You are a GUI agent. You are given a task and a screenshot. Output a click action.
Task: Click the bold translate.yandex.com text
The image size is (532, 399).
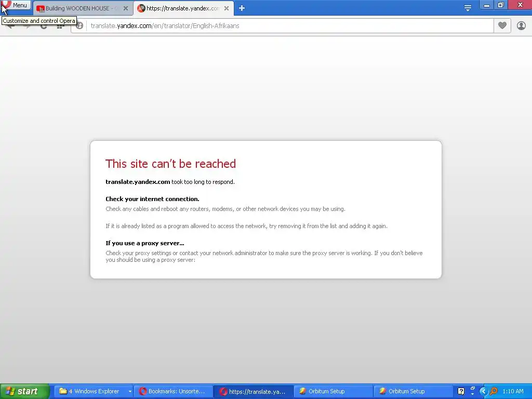pyautogui.click(x=138, y=182)
